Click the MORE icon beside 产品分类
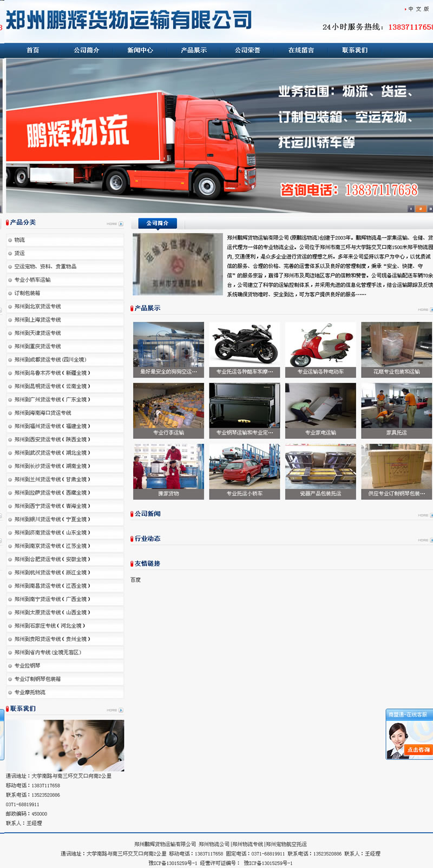The width and height of the screenshot is (433, 868). pyautogui.click(x=115, y=223)
